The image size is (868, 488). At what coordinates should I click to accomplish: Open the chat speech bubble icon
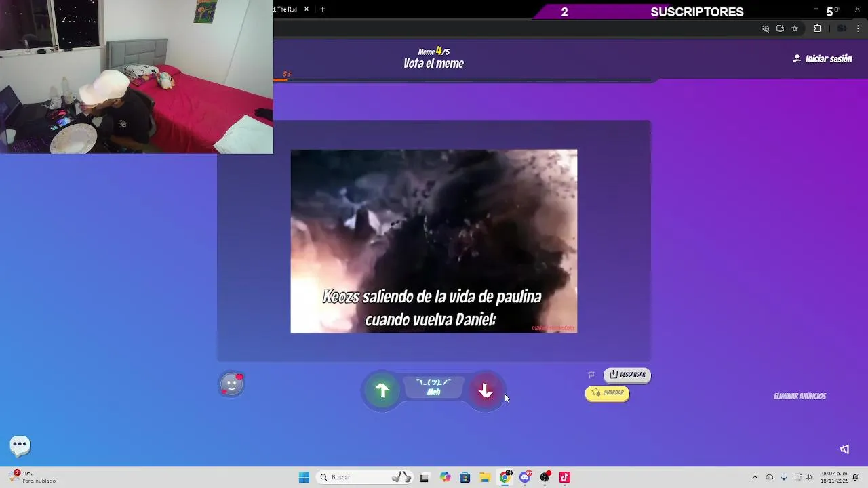coord(20,445)
